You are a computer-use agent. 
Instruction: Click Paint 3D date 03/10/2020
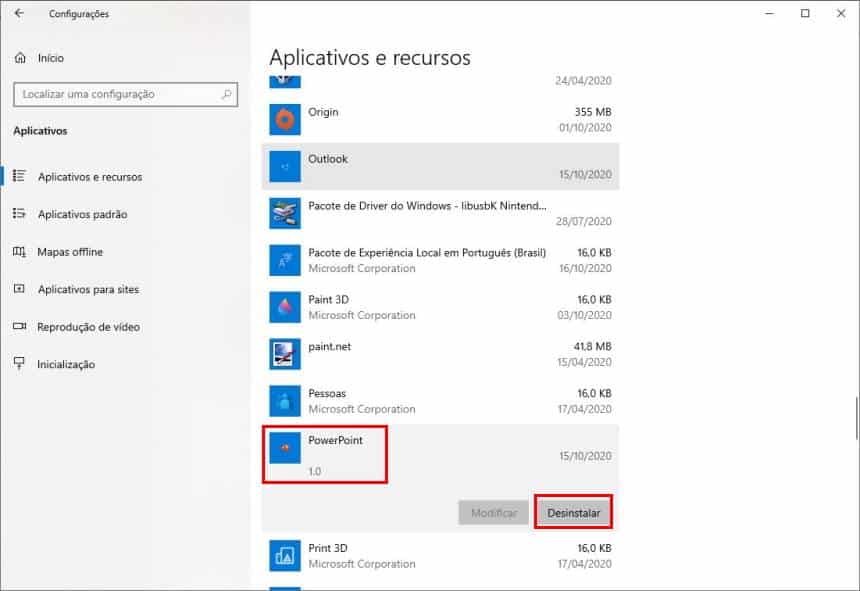click(x=584, y=315)
